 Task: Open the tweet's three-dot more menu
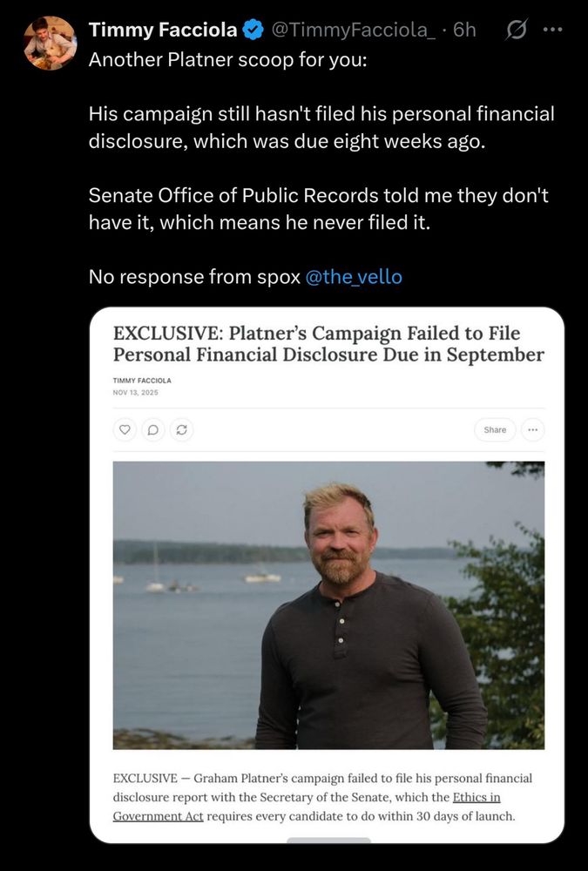point(553,29)
